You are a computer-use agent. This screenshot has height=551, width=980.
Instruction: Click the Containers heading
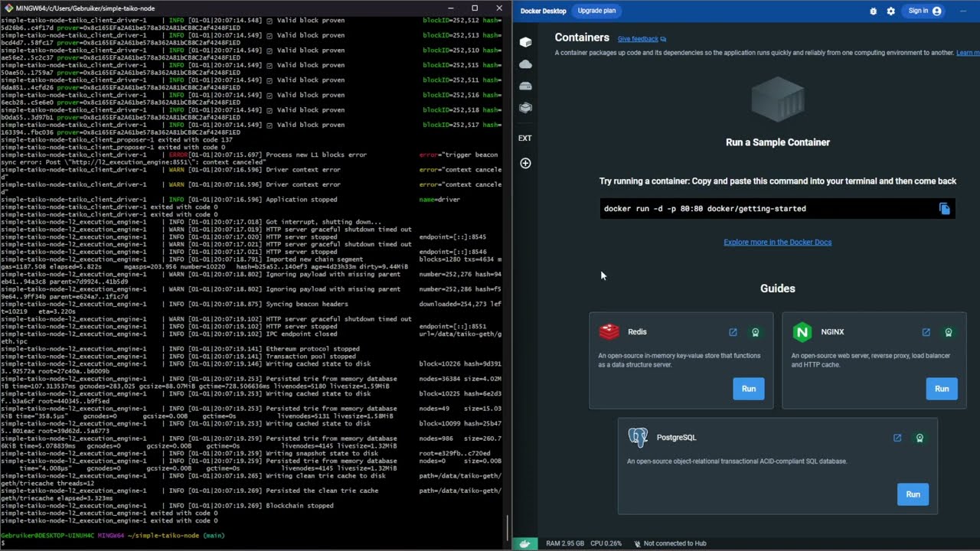582,37
